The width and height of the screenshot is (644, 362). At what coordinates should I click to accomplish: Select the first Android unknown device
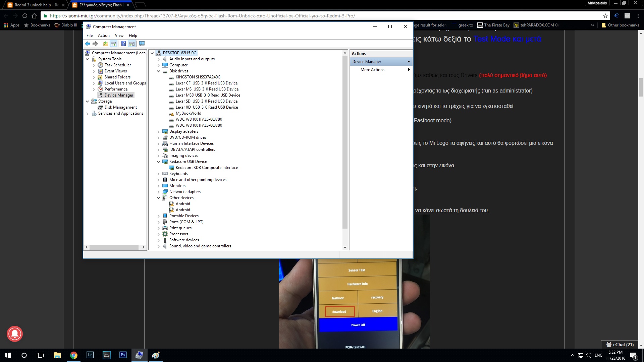183,204
